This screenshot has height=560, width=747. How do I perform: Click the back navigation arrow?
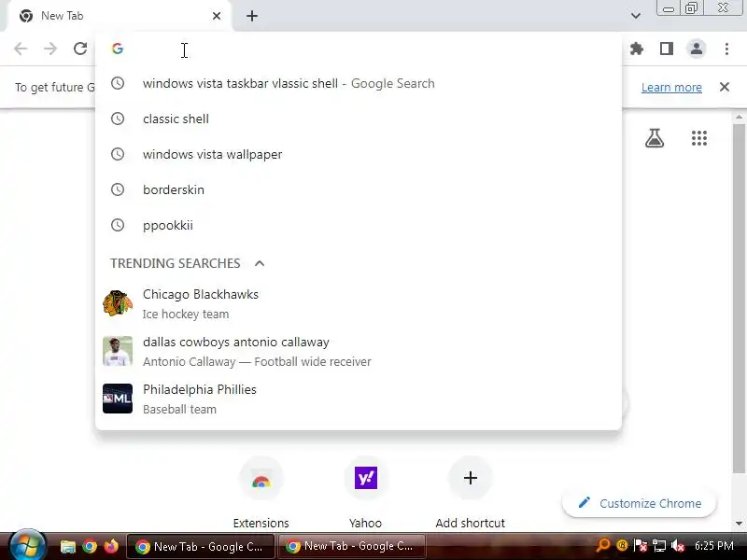(x=21, y=49)
